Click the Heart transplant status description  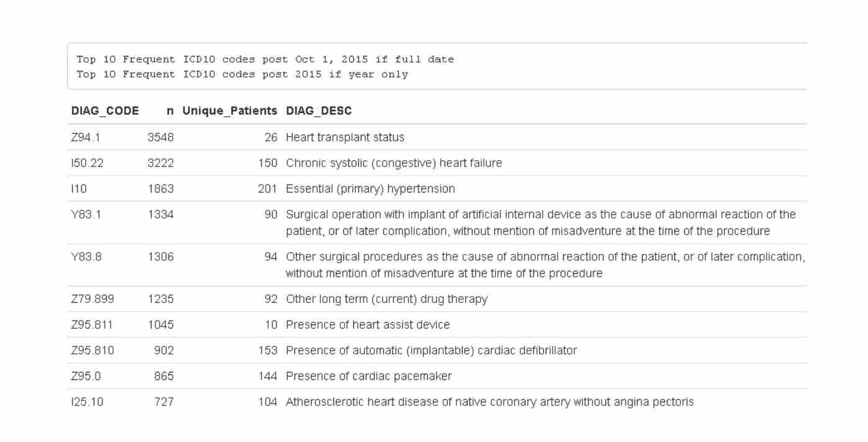pyautogui.click(x=345, y=137)
